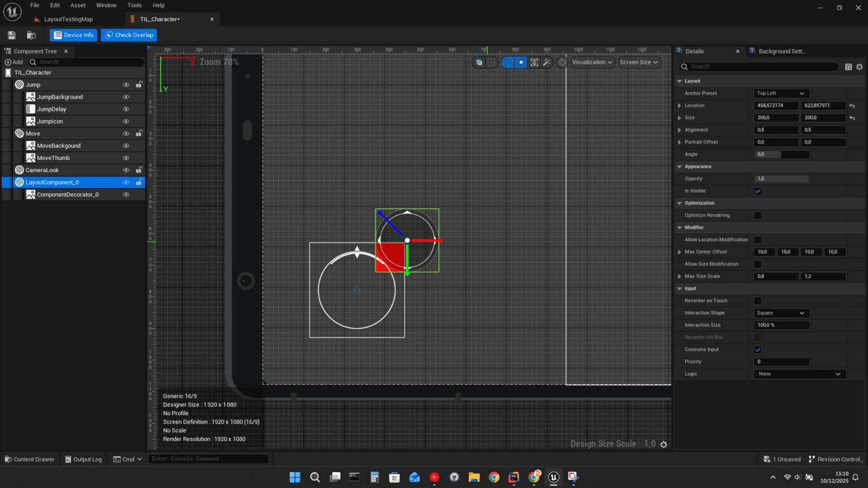Screen dimensions: 868x488
Task: Open the Logic dropdown
Action: pyautogui.click(x=800, y=374)
